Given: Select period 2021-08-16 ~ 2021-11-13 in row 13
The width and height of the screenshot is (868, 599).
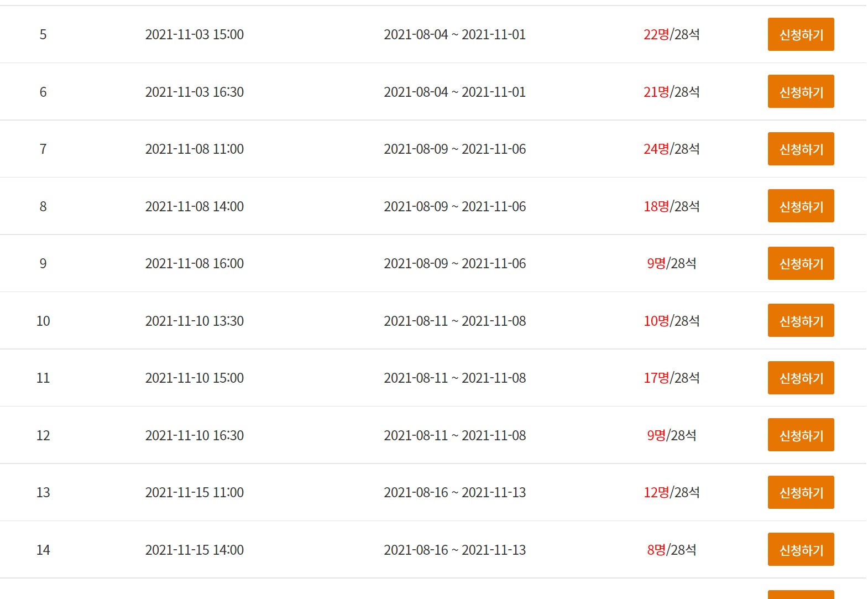Looking at the screenshot, I should 454,493.
